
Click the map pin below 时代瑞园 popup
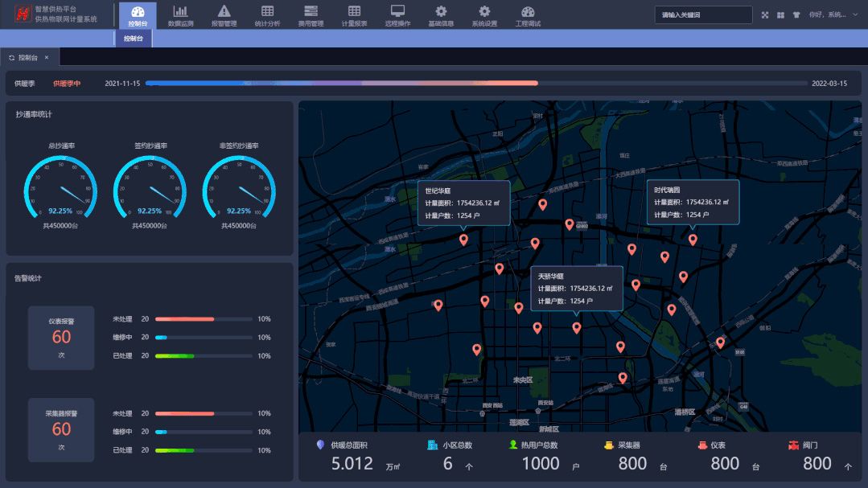pyautogui.click(x=693, y=240)
